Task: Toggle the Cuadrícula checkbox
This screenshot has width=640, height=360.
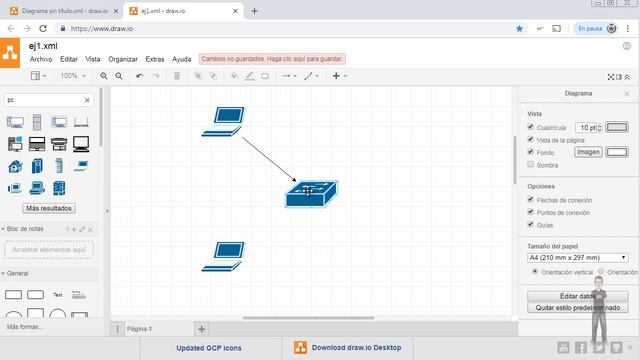Action: point(531,127)
